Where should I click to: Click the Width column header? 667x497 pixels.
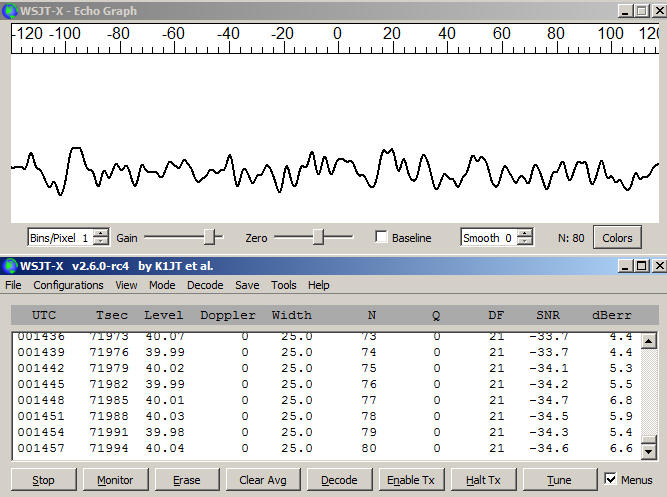pos(292,315)
